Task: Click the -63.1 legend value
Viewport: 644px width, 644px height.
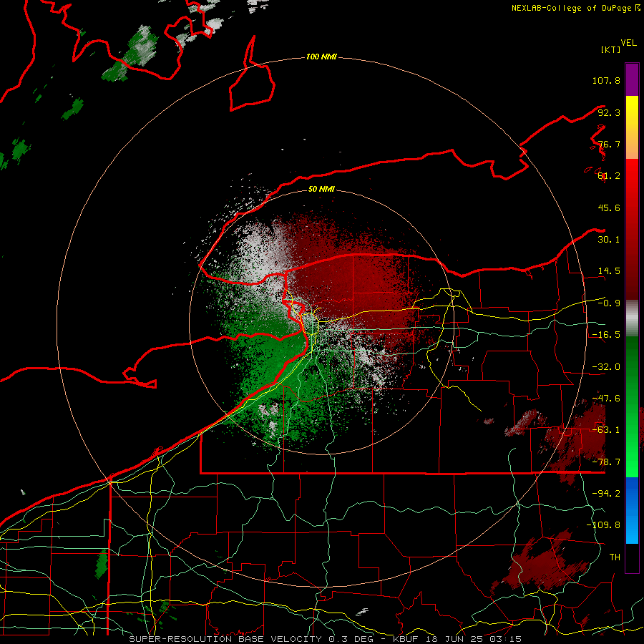Action: click(x=606, y=430)
